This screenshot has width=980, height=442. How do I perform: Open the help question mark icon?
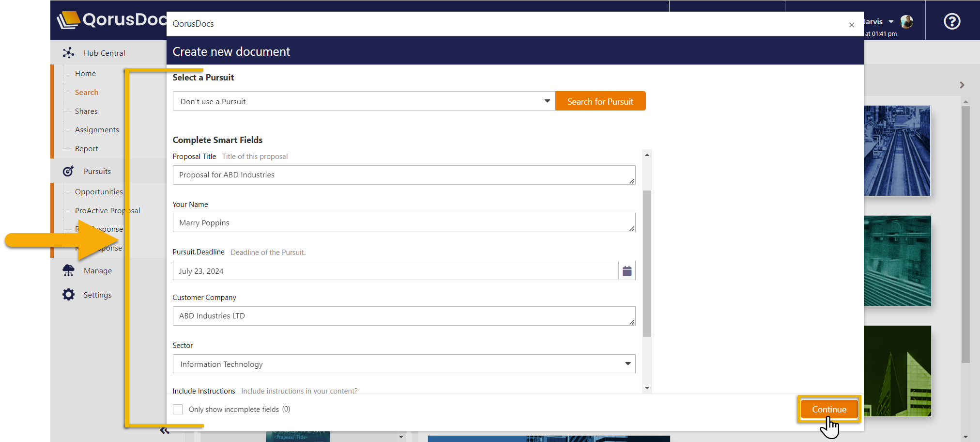(952, 21)
